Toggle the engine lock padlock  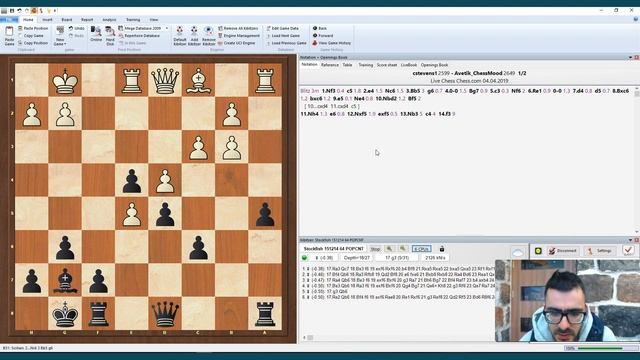click(x=442, y=249)
